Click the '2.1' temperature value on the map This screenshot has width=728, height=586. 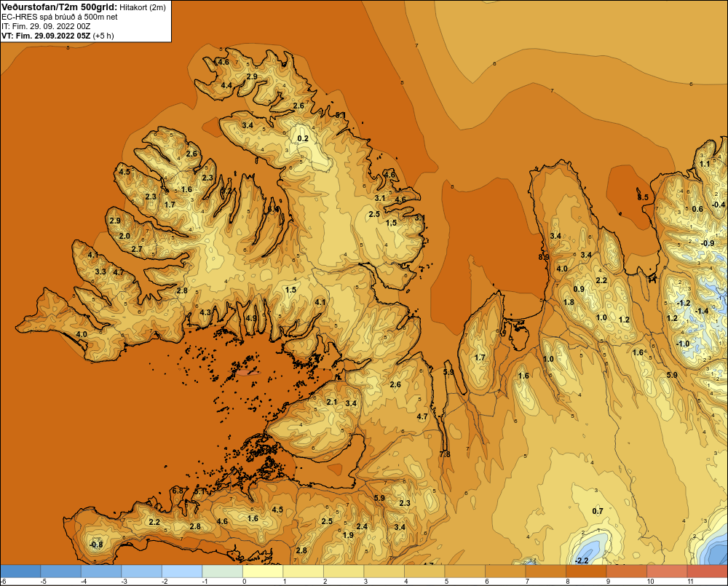[x=332, y=402]
